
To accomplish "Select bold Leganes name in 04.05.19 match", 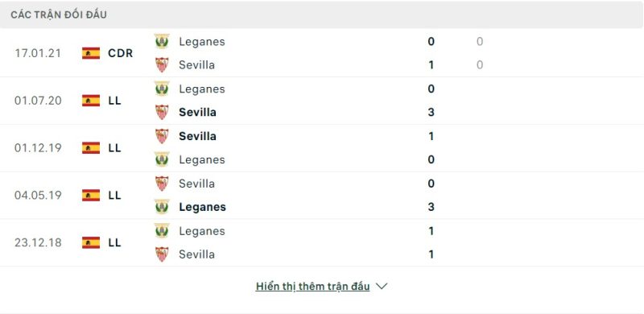I will point(203,207).
